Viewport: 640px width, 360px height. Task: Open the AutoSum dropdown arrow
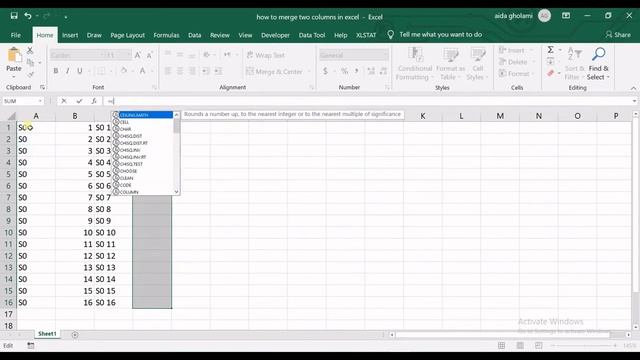click(x=560, y=50)
